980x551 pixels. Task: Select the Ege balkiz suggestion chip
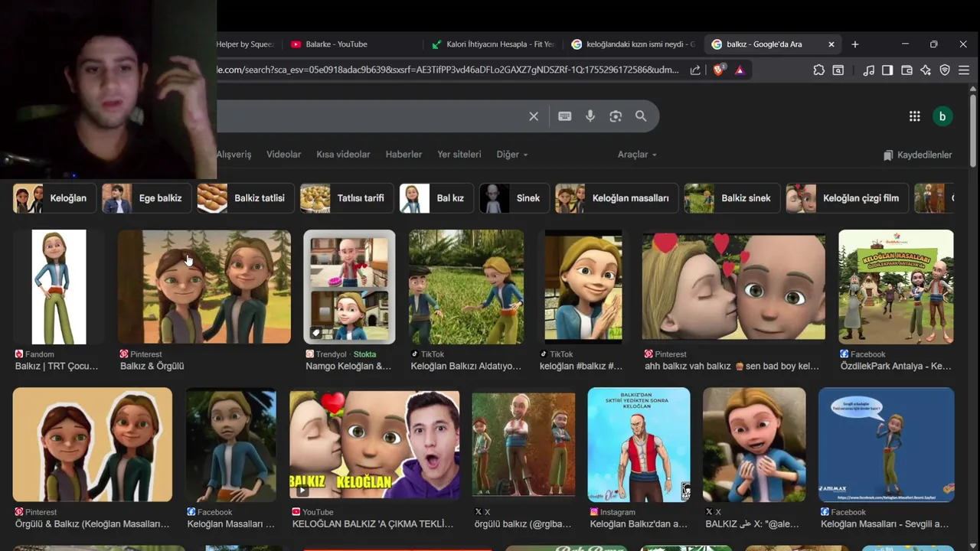click(146, 198)
